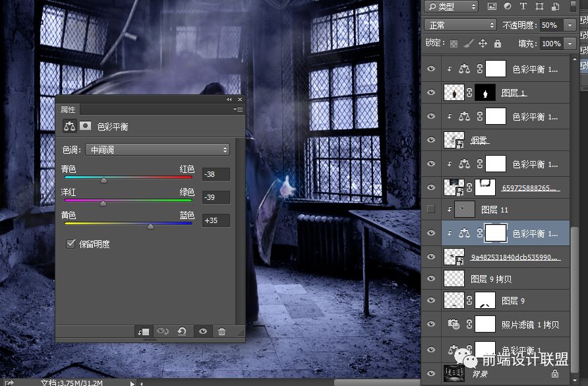Open the 填充 slider arrow

click(x=570, y=44)
